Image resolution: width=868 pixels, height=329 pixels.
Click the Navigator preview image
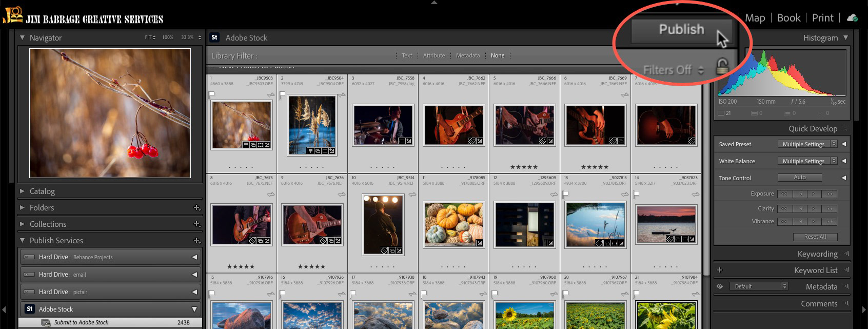coord(110,113)
